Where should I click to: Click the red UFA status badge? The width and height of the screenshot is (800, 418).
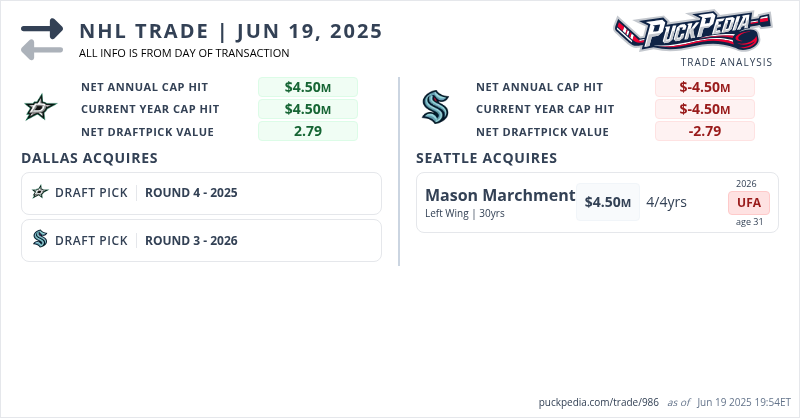[749, 203]
